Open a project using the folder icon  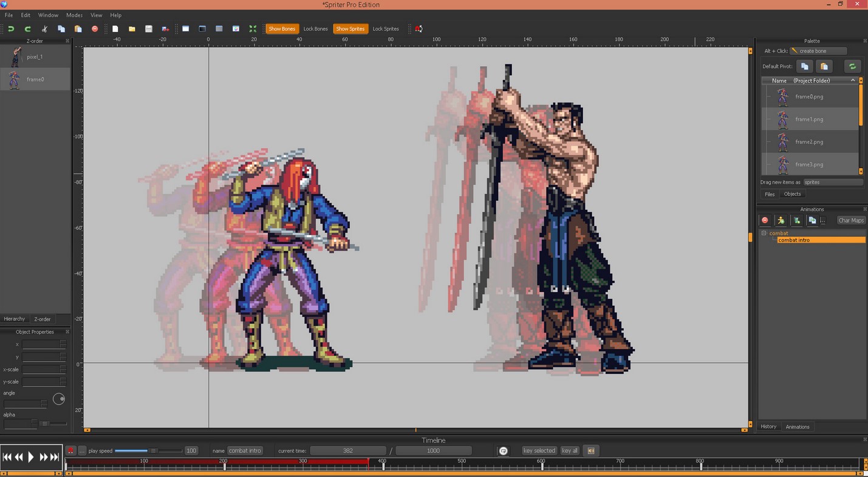click(x=132, y=29)
